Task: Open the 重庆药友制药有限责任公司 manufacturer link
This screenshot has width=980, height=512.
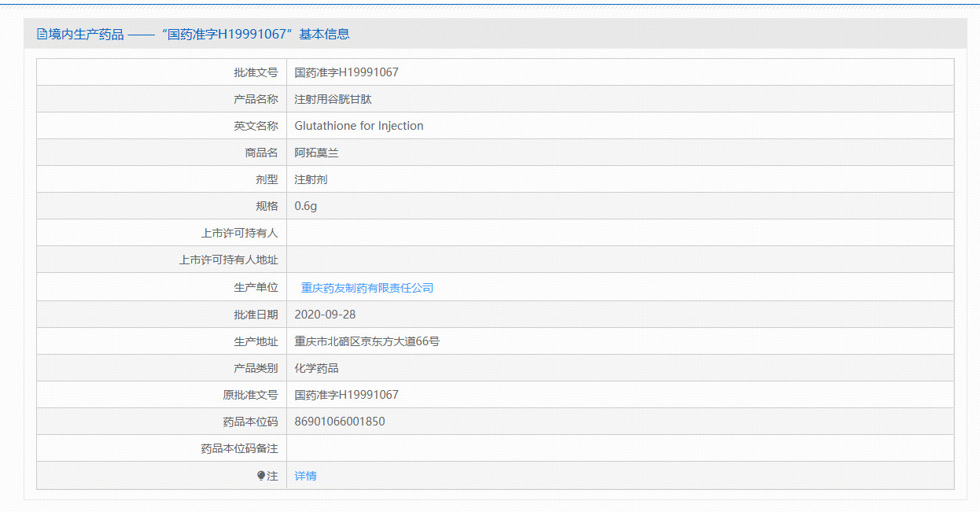Action: (367, 288)
